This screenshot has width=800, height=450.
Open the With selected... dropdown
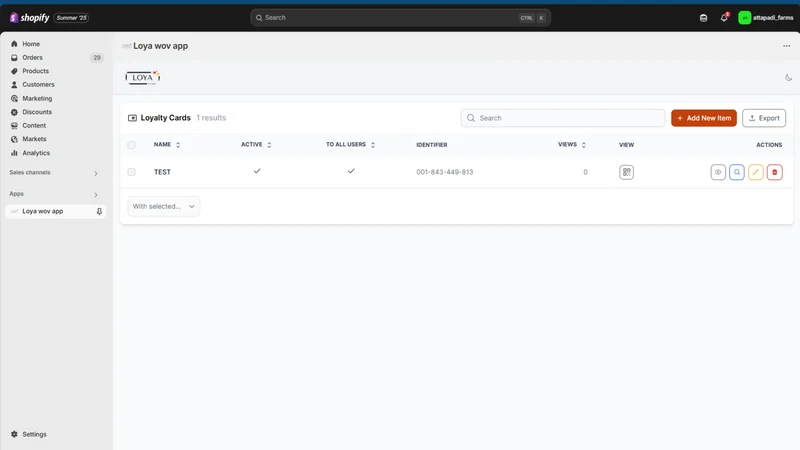click(x=164, y=206)
